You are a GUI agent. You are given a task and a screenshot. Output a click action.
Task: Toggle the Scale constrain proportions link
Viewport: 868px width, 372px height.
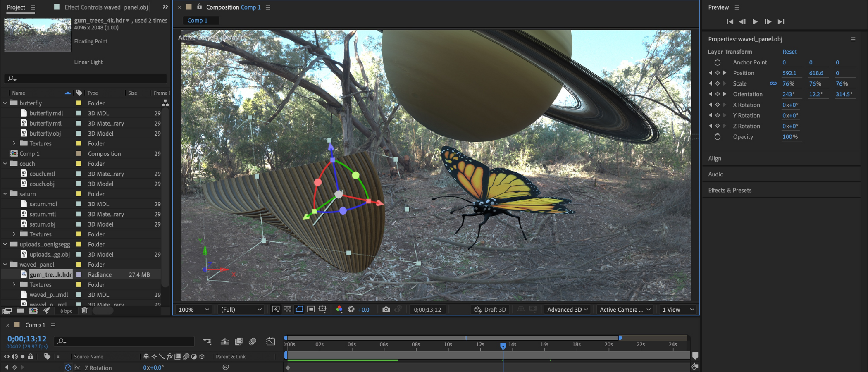click(773, 83)
